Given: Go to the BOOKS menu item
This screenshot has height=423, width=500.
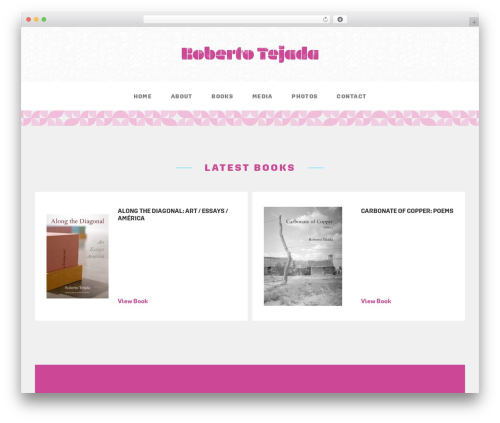Looking at the screenshot, I should point(222,96).
